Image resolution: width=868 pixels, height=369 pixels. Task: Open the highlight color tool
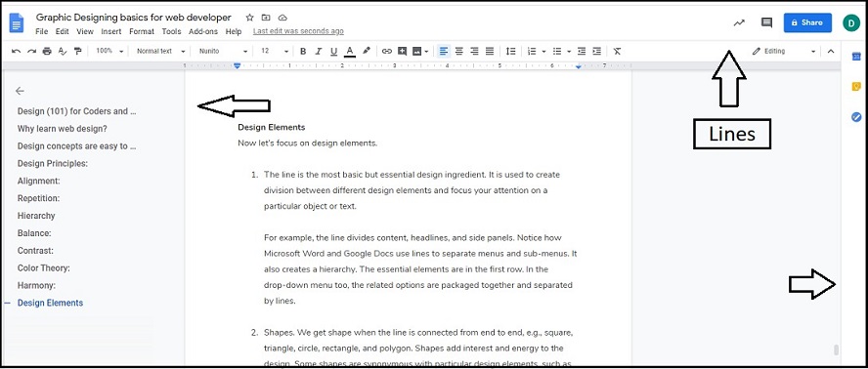[366, 51]
